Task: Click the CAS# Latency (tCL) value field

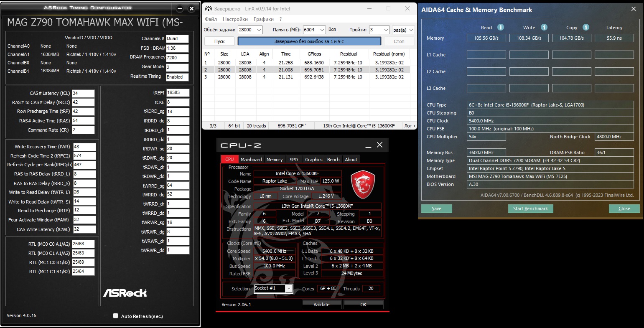Action: [x=83, y=93]
